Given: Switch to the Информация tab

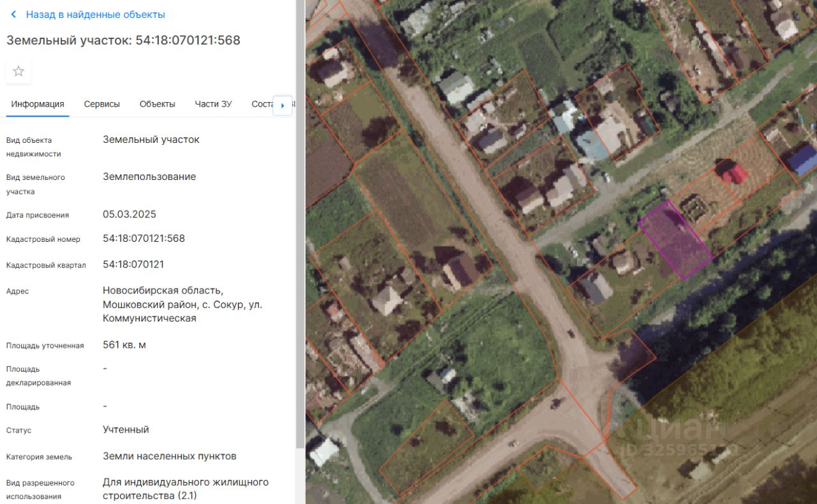Looking at the screenshot, I should [x=38, y=104].
